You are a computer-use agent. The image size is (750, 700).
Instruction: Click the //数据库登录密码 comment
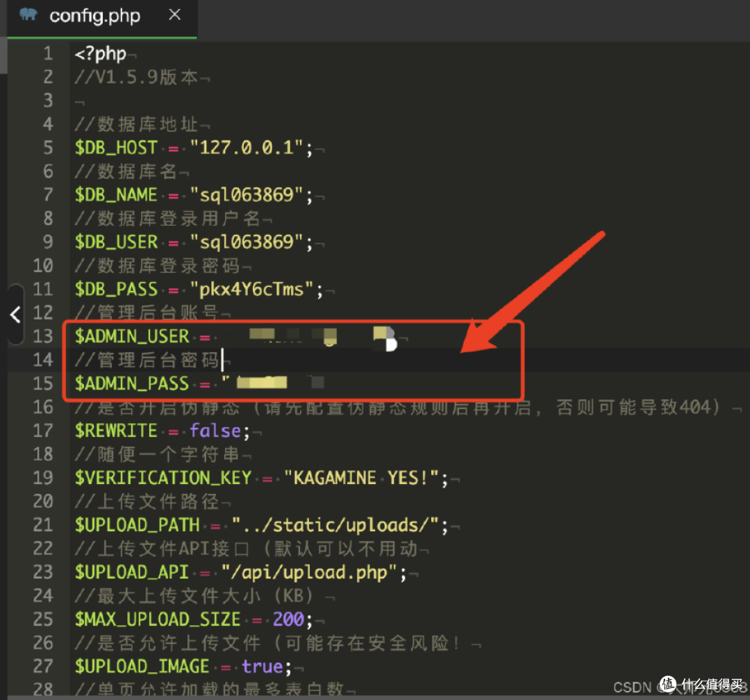(x=158, y=266)
